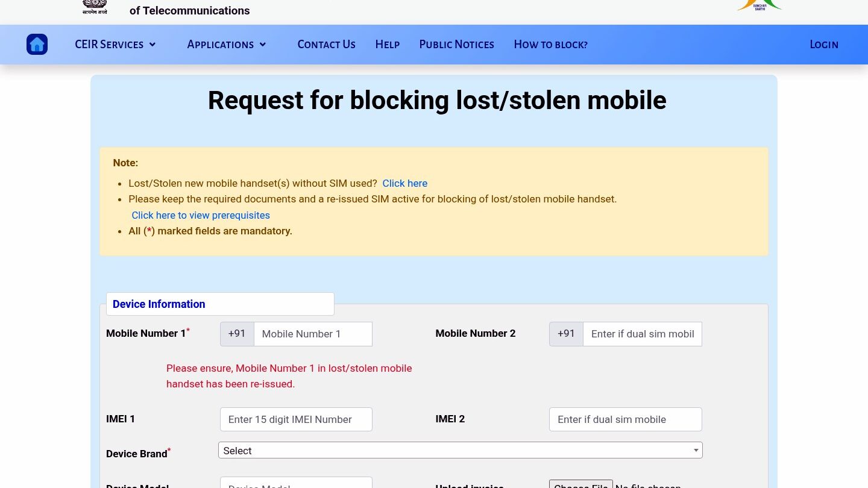The image size is (868, 488).
Task: Focus the IMEI 2 input field
Action: [x=626, y=419]
